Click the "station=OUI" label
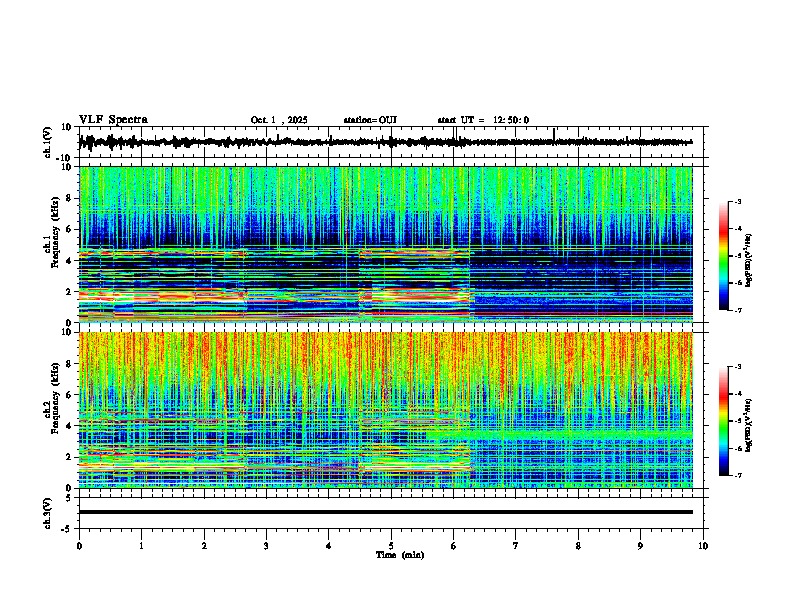This screenshot has width=792, height=612. coord(370,120)
